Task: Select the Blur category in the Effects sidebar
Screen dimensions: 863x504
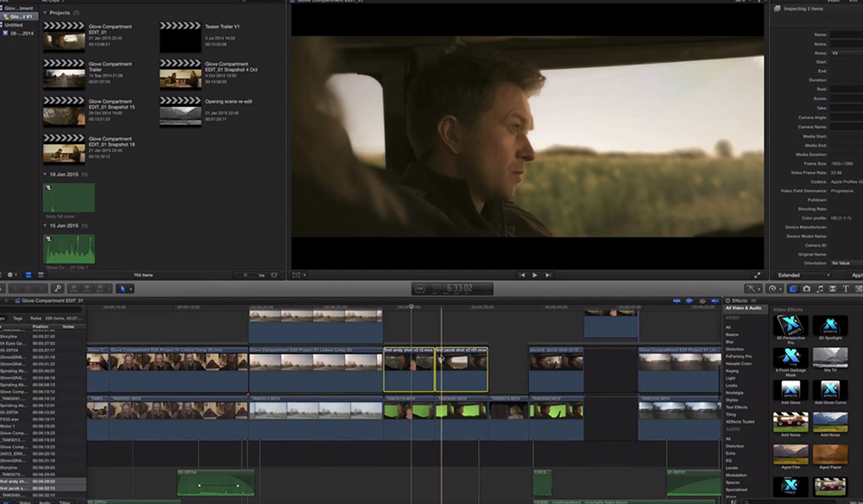Action: (x=731, y=342)
